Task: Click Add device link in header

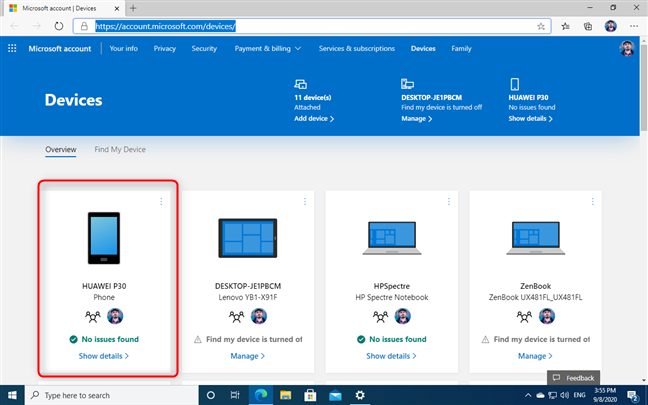Action: pyautogui.click(x=314, y=119)
